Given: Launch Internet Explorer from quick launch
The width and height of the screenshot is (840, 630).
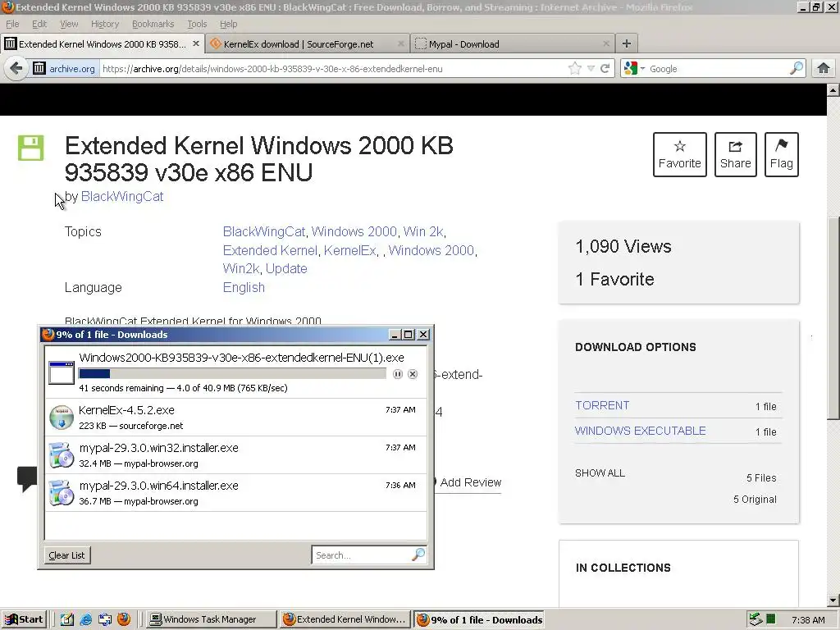Looking at the screenshot, I should [85, 619].
